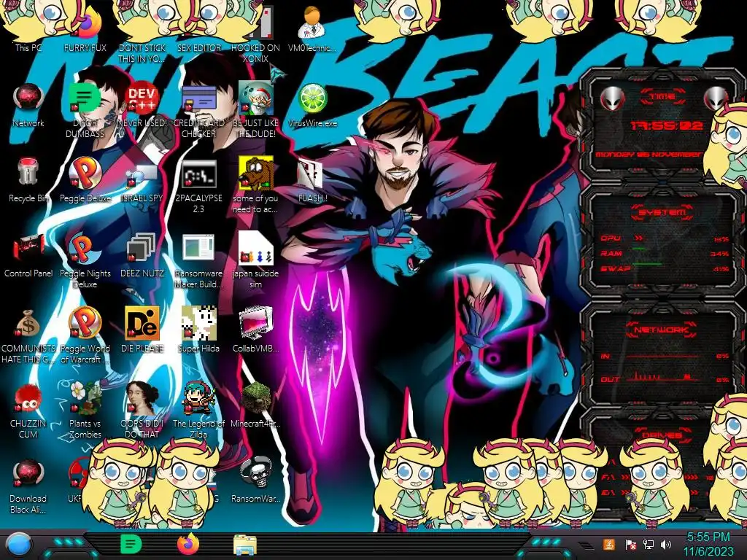Open the DIE PLEASE shortcut
Image resolution: width=747 pixels, height=560 pixels.
click(142, 330)
